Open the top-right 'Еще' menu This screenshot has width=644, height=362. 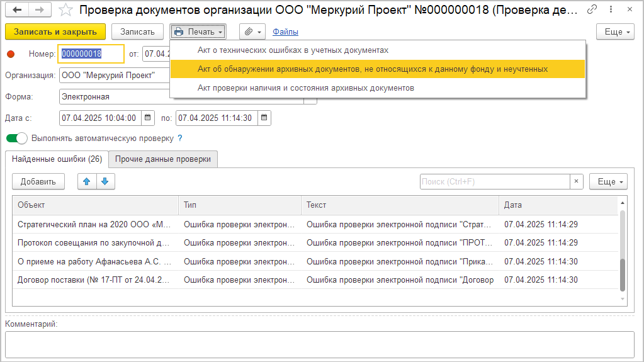(615, 31)
